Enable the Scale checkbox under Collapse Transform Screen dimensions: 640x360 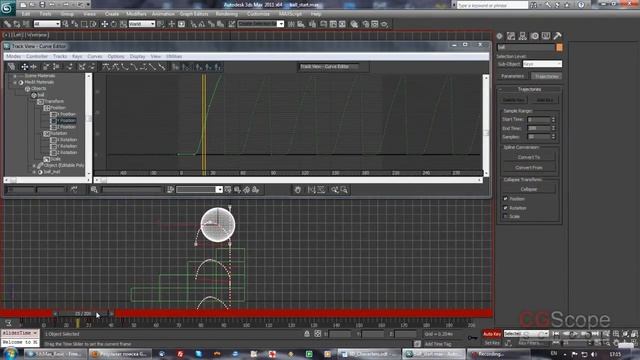[506, 216]
